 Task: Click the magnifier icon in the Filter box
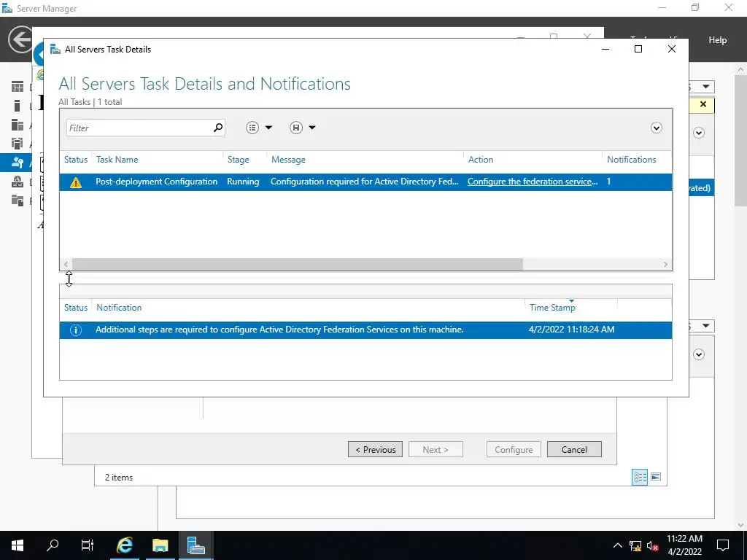217,128
